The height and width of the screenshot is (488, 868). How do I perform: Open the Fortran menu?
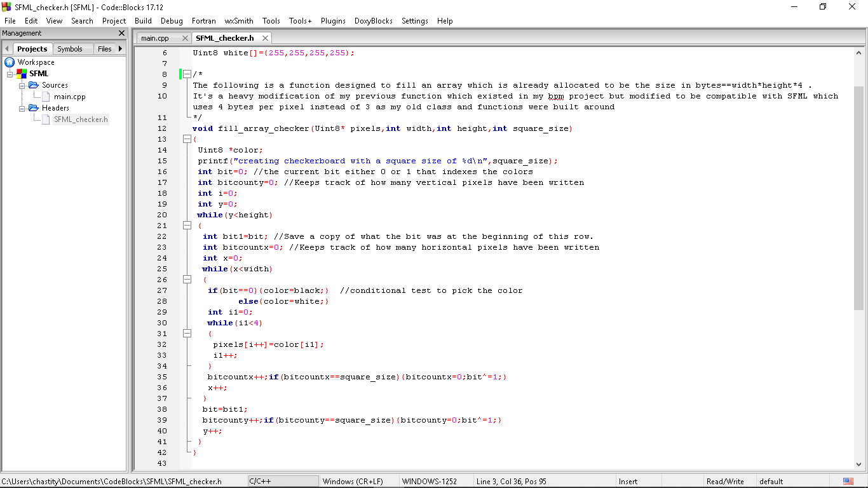coord(204,21)
